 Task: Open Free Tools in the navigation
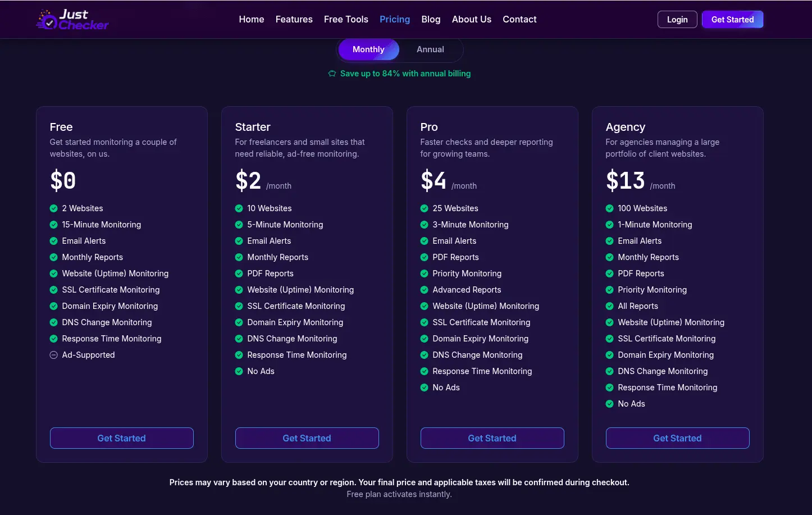tap(346, 19)
